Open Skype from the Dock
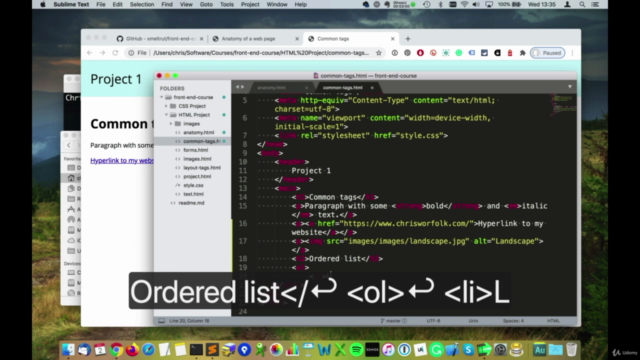Image resolution: width=640 pixels, height=360 pixels. coord(468,350)
